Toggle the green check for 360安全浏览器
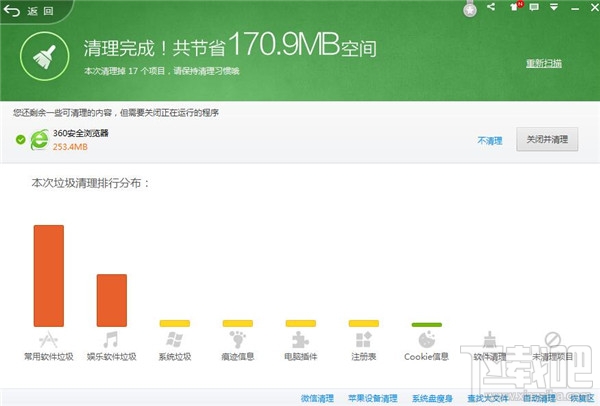The image size is (600, 406). coord(21,140)
